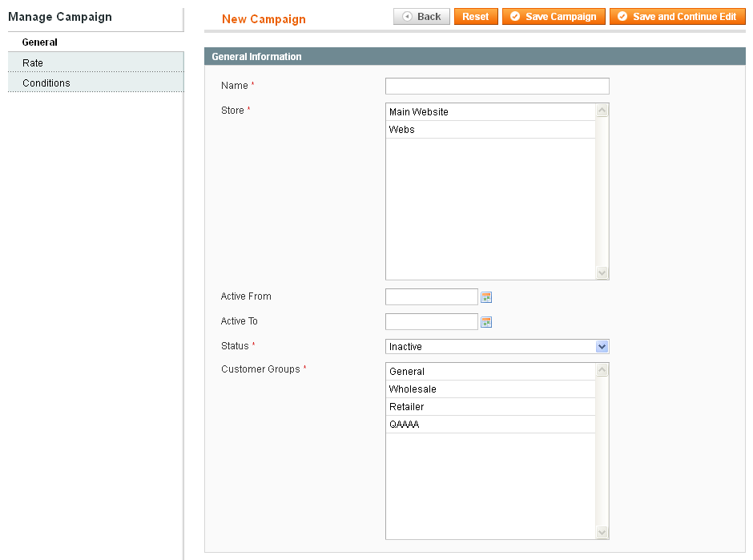Viewport: 753px width, 560px height.
Task: Click Customer Groups list scroll down arrow
Action: point(602,532)
